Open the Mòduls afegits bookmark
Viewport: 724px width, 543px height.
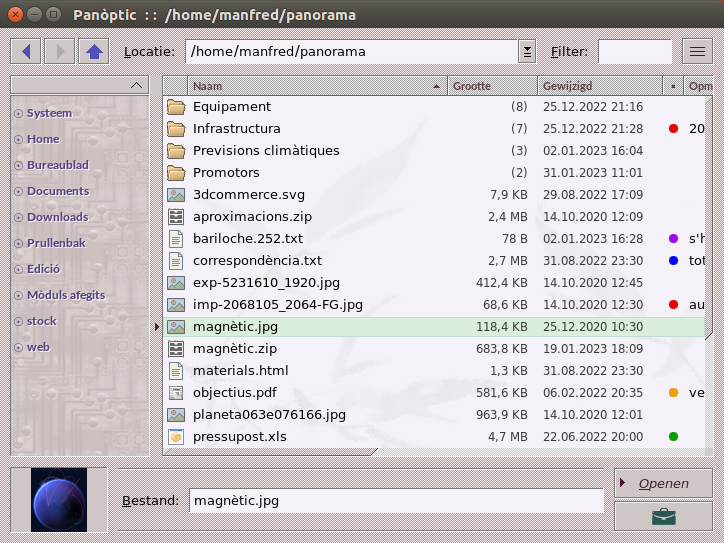click(66, 295)
